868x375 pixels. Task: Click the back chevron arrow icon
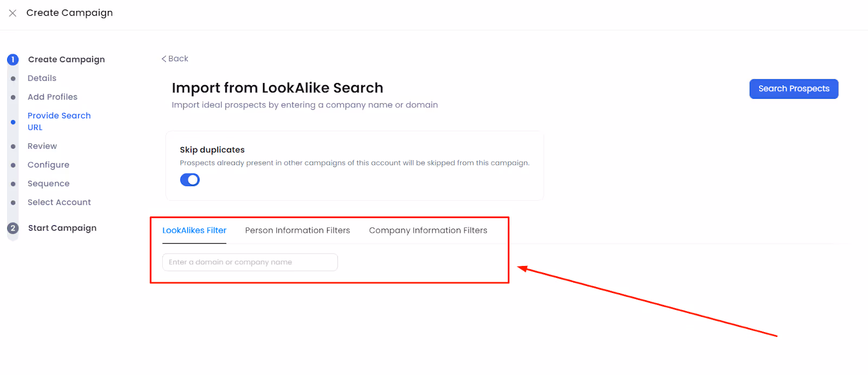pos(163,58)
